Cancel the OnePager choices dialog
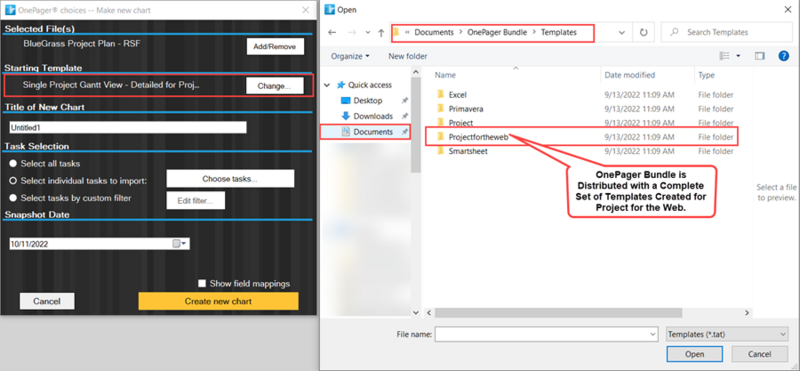This screenshot has width=800, height=371. click(47, 301)
